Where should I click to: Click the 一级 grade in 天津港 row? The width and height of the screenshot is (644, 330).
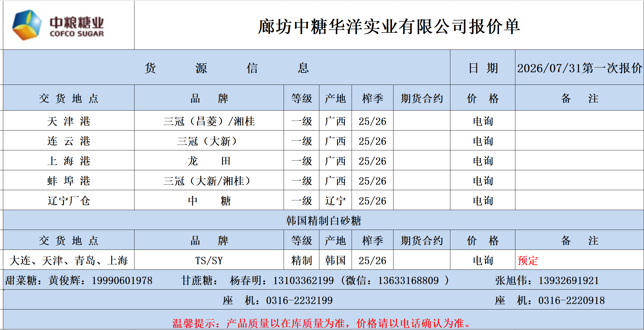pyautogui.click(x=301, y=121)
